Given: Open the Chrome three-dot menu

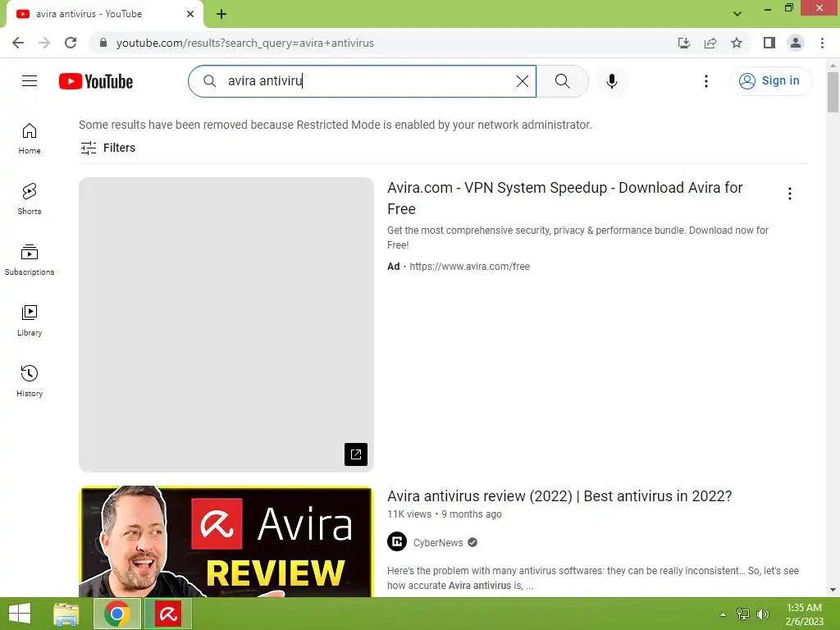Looking at the screenshot, I should [x=822, y=43].
